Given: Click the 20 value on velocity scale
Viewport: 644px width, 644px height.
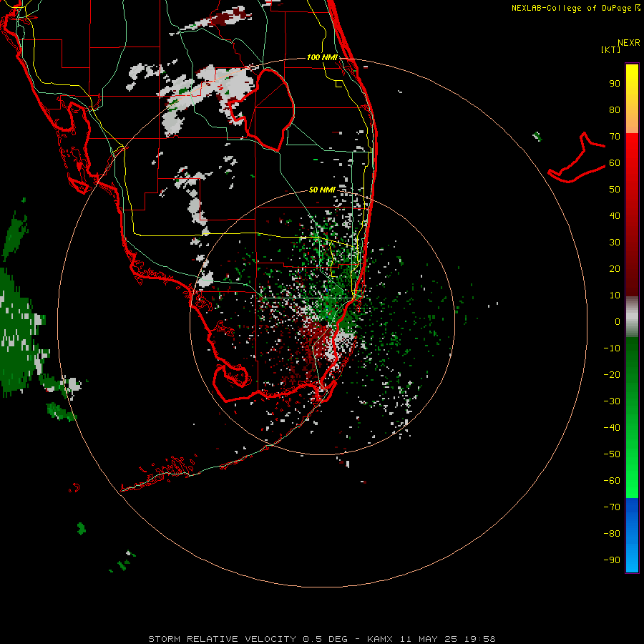Looking at the screenshot, I should [x=615, y=269].
